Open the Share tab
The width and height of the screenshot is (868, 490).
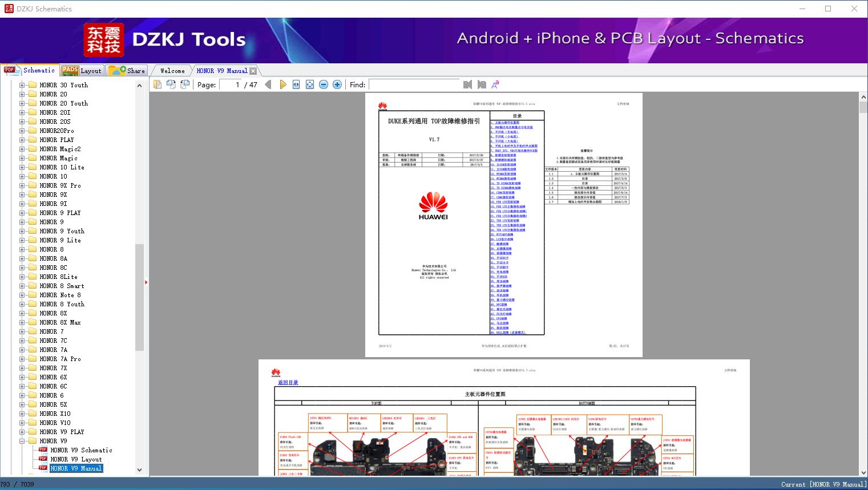127,71
